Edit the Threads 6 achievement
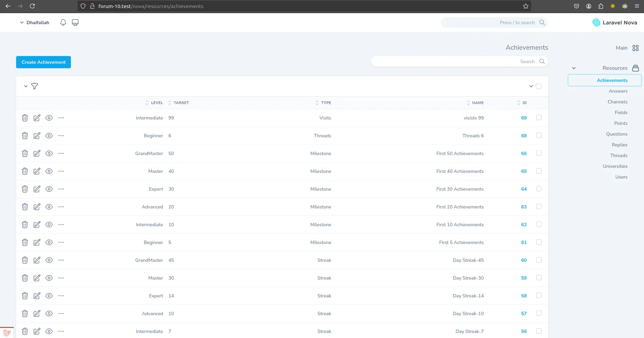This screenshot has height=338, width=644. (37, 136)
